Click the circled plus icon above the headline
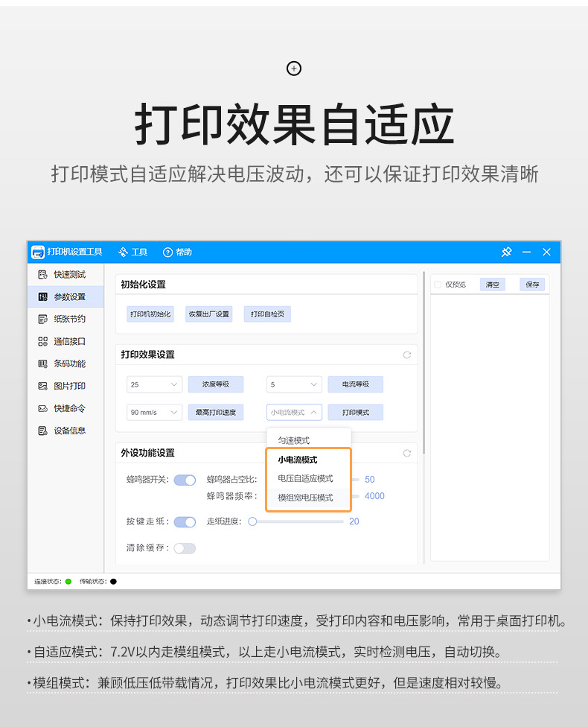The image size is (588, 727). point(294,69)
